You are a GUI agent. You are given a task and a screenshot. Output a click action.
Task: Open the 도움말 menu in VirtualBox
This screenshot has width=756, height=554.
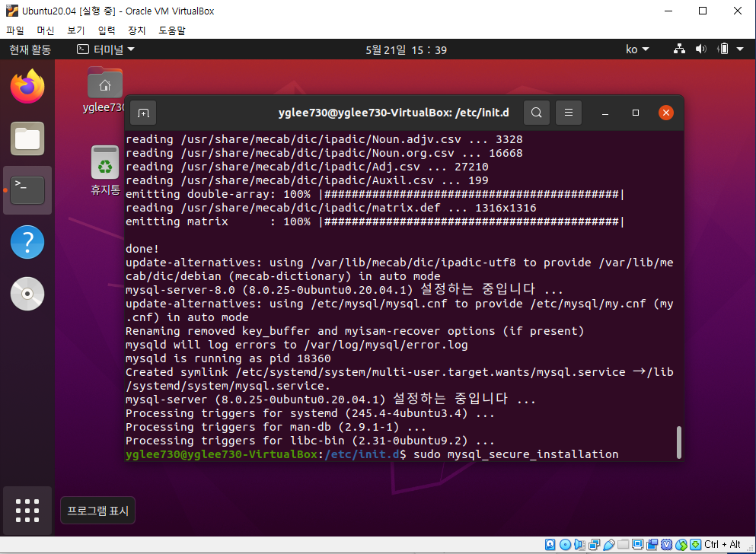pyautogui.click(x=172, y=30)
